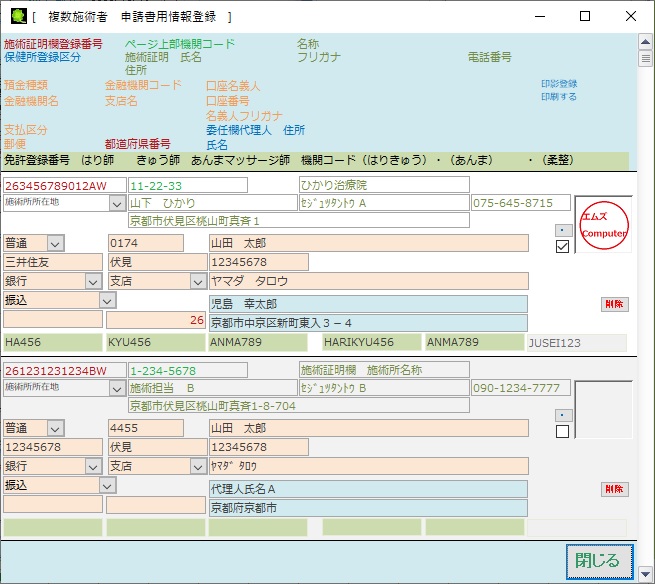Expand 銀行 dropdown under 三井住友

[x=93, y=282]
